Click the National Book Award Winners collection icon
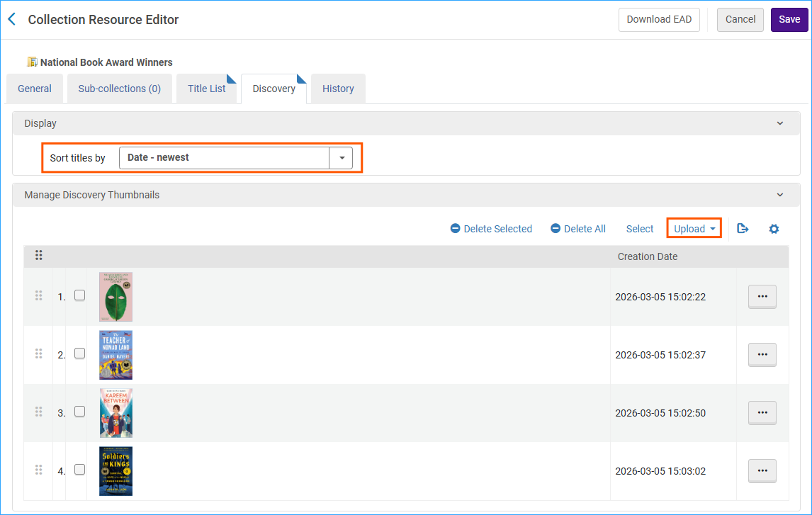The width and height of the screenshot is (812, 515). coord(31,62)
